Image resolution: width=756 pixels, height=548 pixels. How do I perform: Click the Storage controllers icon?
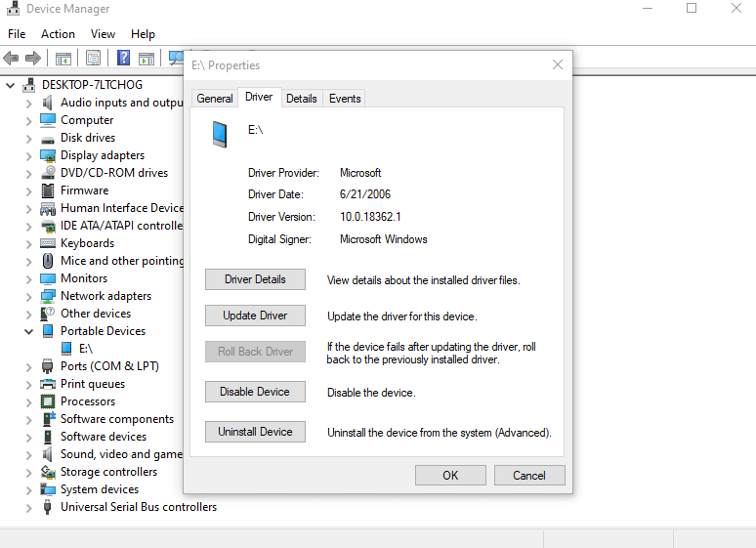pos(48,472)
